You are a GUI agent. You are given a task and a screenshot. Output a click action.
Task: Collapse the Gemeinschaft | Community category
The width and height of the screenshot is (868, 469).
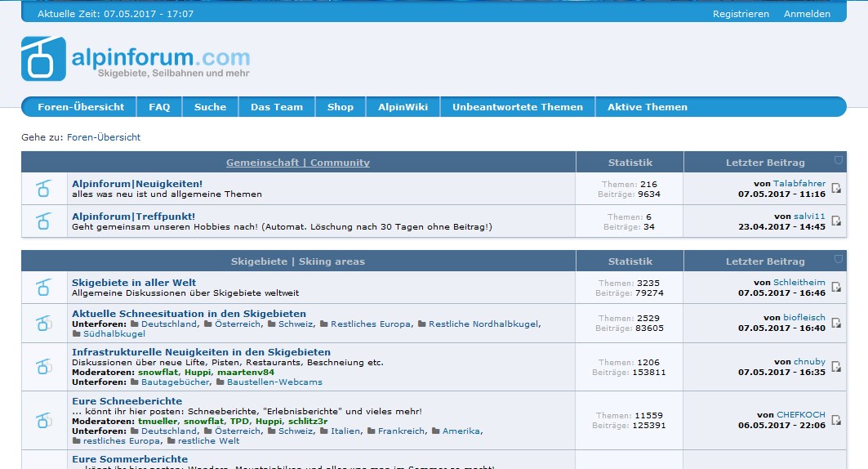pos(839,160)
